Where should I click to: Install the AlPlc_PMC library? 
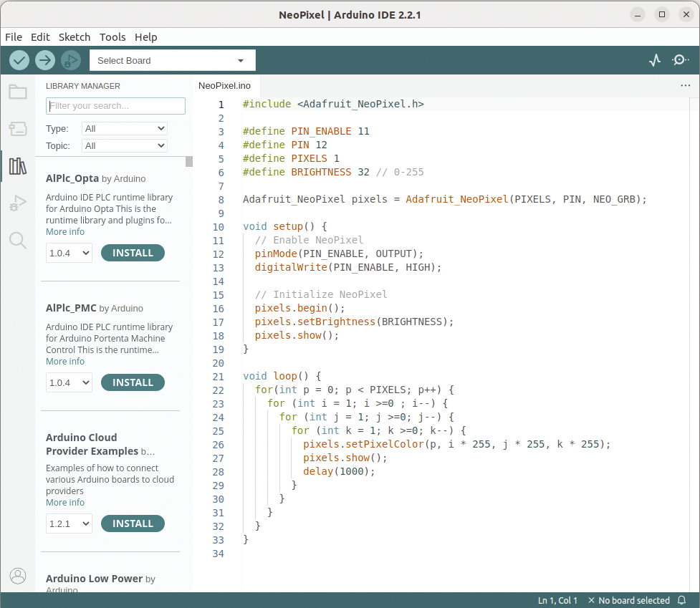click(133, 382)
